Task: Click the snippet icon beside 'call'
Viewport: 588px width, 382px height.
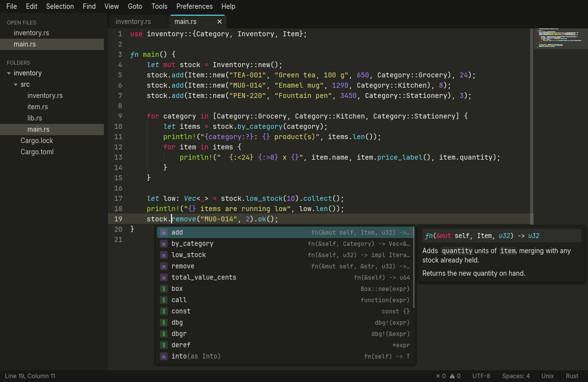Action: 164,300
